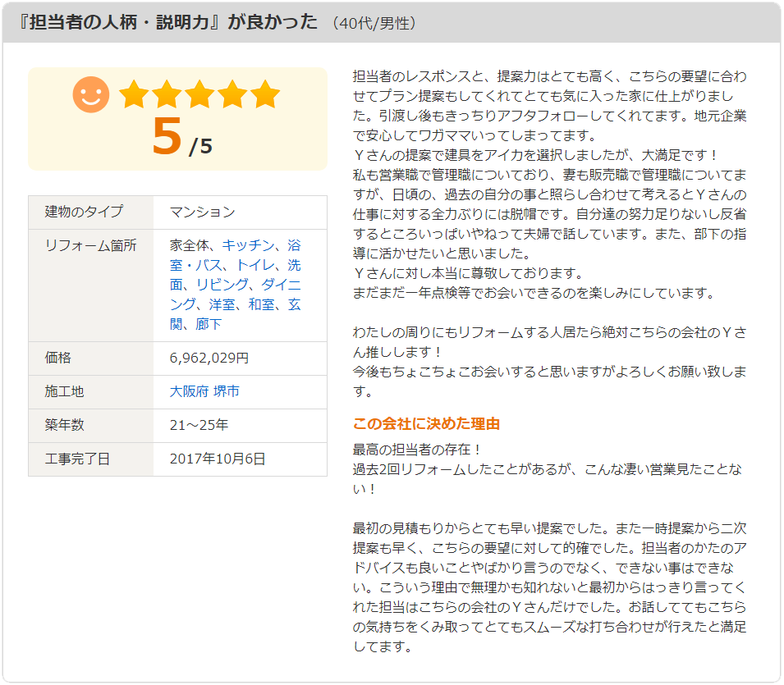
Task: Open the キッチン reform category link
Action: point(247,245)
